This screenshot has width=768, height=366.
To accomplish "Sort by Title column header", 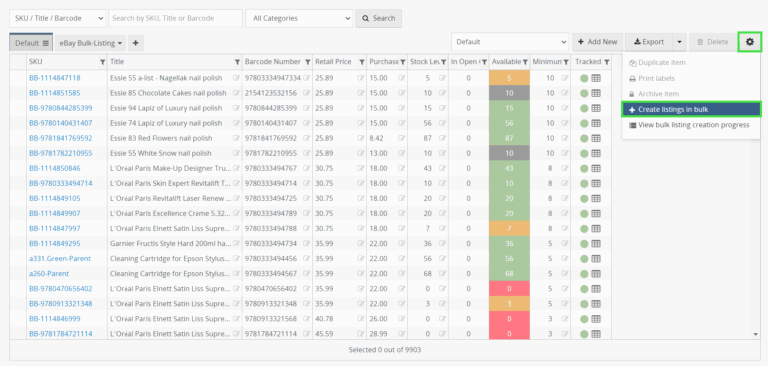I will coord(117,62).
